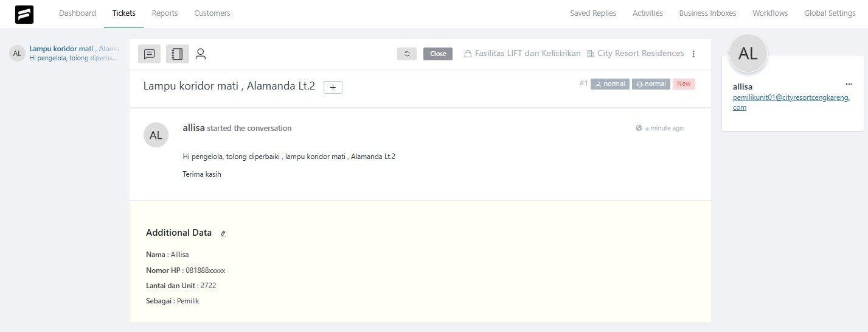
Task: Click the client priority normal badge
Action: (x=609, y=84)
